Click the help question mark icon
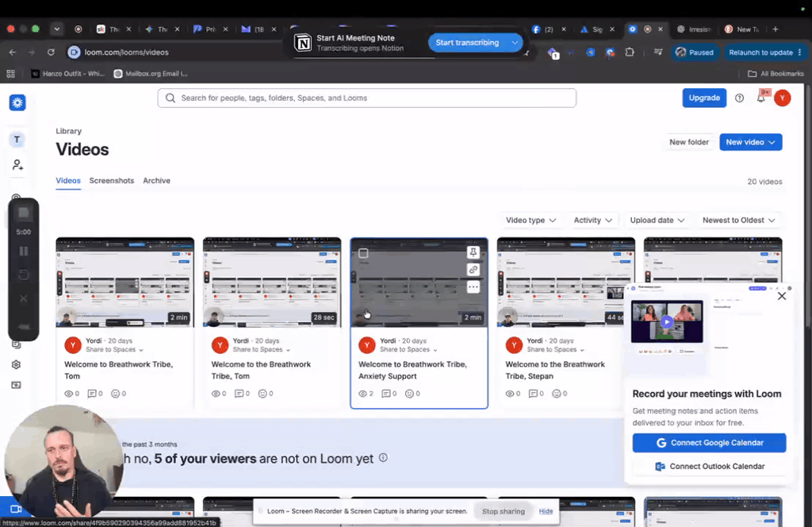This screenshot has height=527, width=812. [739, 98]
